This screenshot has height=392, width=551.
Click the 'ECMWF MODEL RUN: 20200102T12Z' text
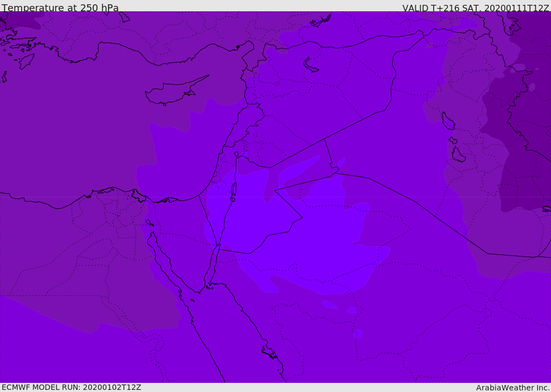72,387
